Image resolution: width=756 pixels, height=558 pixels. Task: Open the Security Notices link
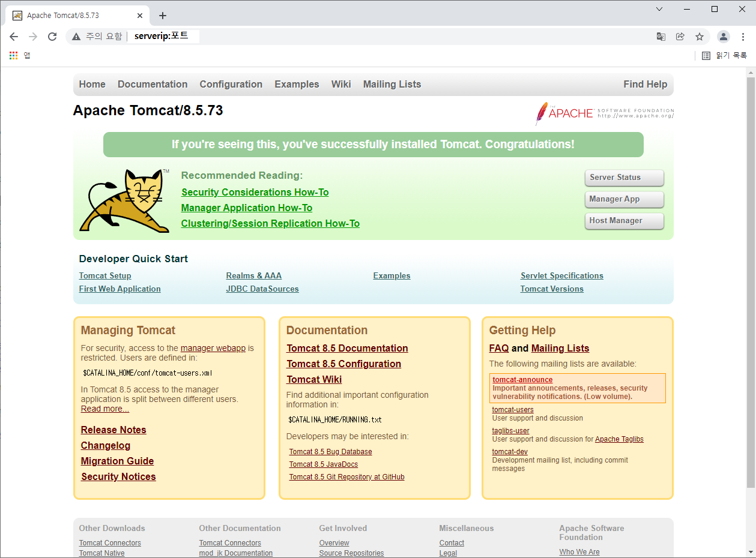pos(118,477)
